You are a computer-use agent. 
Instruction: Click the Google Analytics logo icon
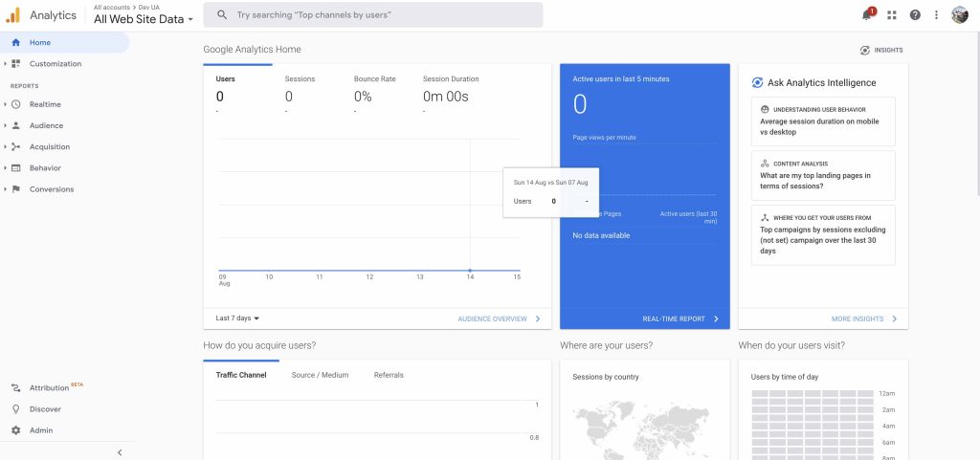point(13,15)
